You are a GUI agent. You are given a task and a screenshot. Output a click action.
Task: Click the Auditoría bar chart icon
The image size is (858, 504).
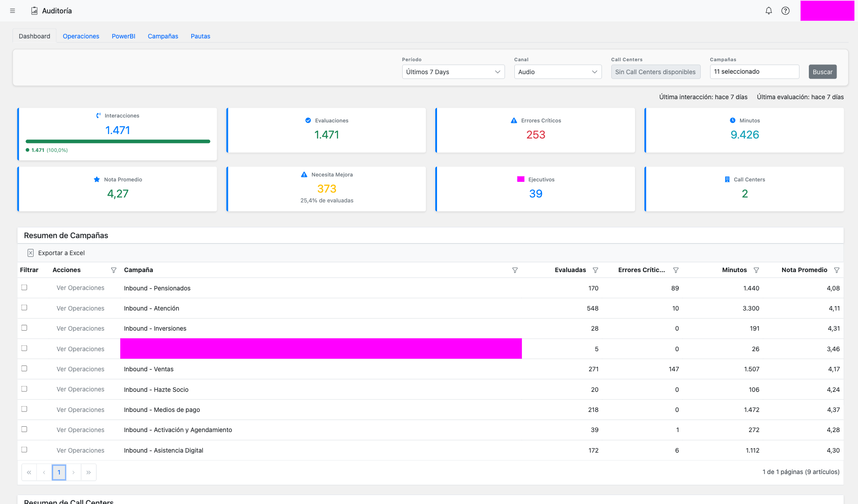coord(34,10)
